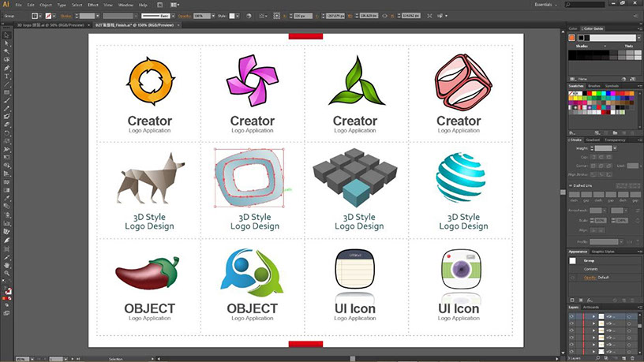This screenshot has height=362, width=644.
Task: Open the Effect menu
Action: 92,5
